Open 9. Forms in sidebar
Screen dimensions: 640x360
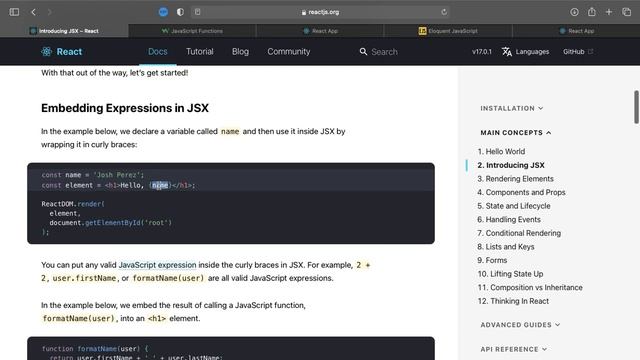click(492, 260)
